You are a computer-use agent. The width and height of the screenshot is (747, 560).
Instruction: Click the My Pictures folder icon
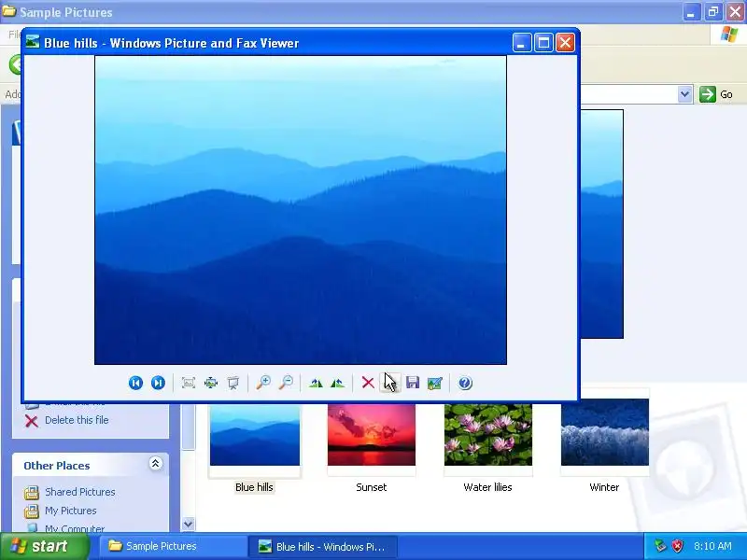(x=32, y=511)
